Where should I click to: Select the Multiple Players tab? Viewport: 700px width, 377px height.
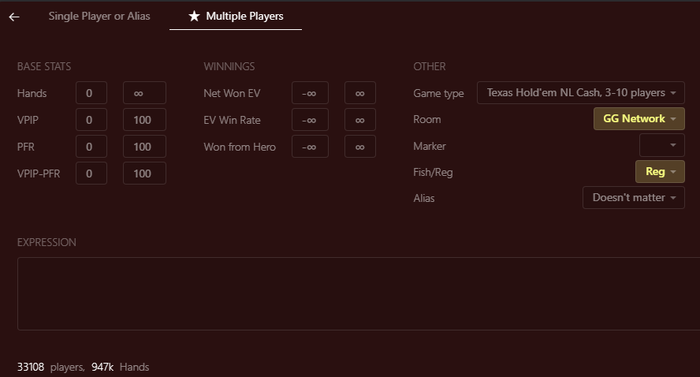pos(236,16)
